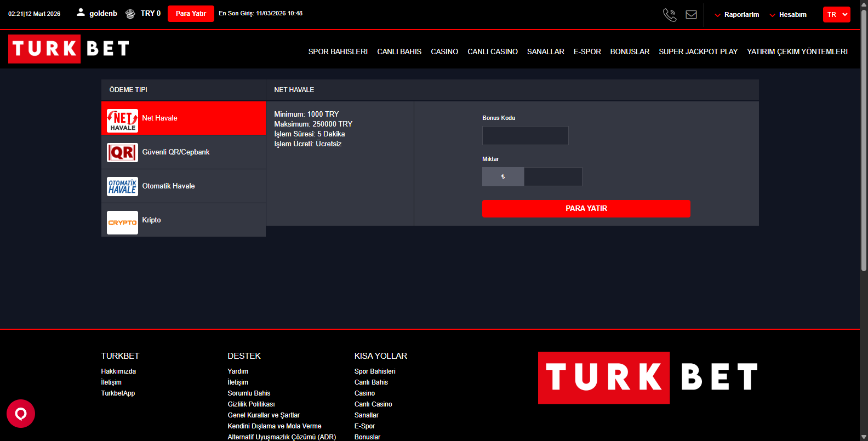Click the Otomatik Havale logo icon

click(122, 186)
